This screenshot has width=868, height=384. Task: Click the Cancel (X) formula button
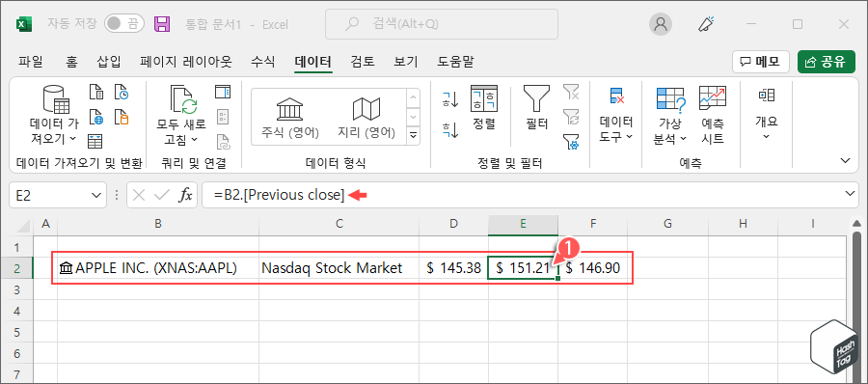pyautogui.click(x=140, y=195)
